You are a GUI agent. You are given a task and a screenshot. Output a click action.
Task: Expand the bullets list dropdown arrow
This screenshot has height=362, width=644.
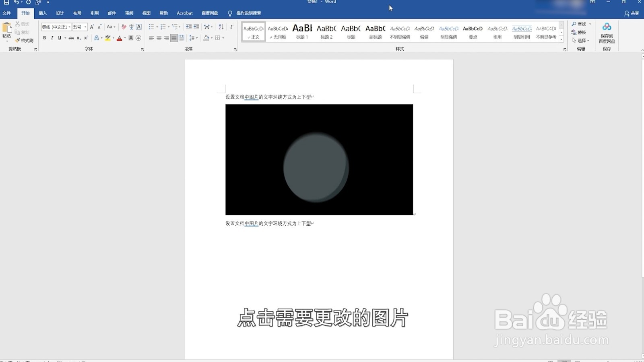coord(157,27)
